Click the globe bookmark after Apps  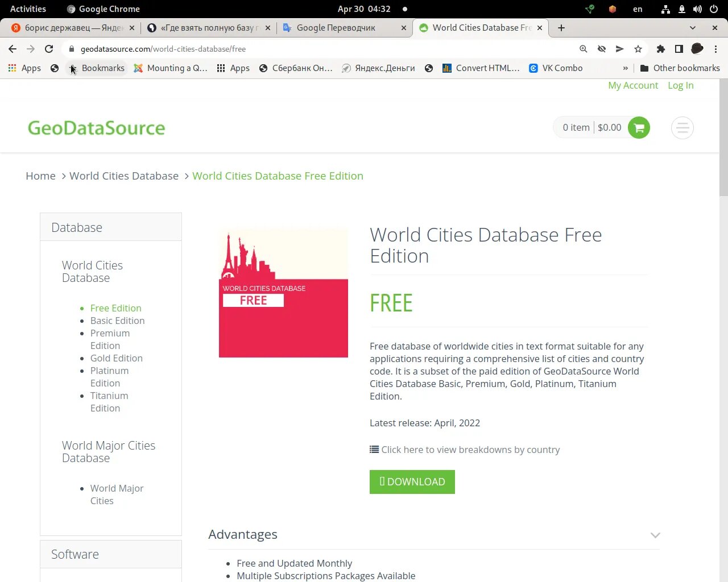(x=55, y=68)
